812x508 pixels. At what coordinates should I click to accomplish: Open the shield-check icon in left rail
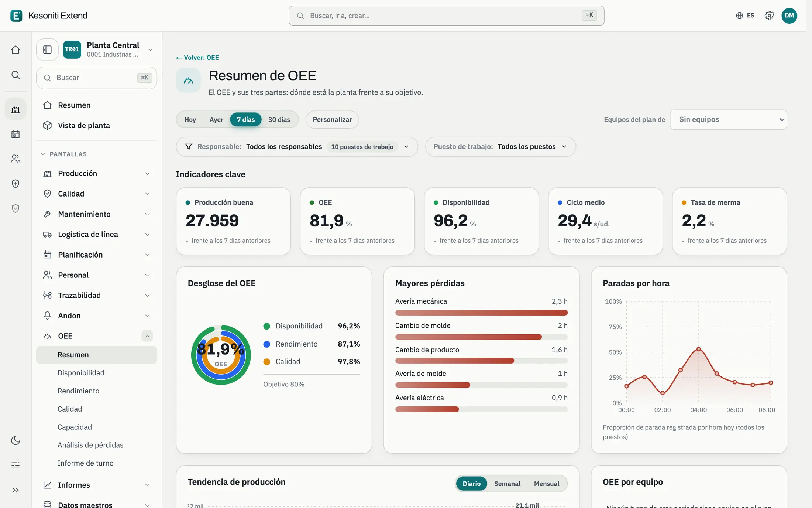16,209
